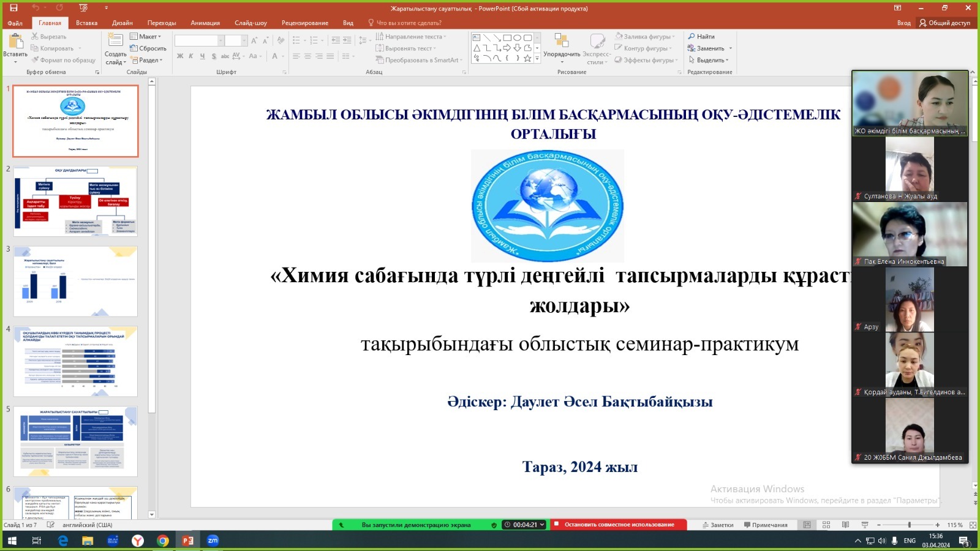980x551 pixels.
Task: Stop Zoom screen sharing (Остановить совместное использование)
Action: (x=619, y=525)
